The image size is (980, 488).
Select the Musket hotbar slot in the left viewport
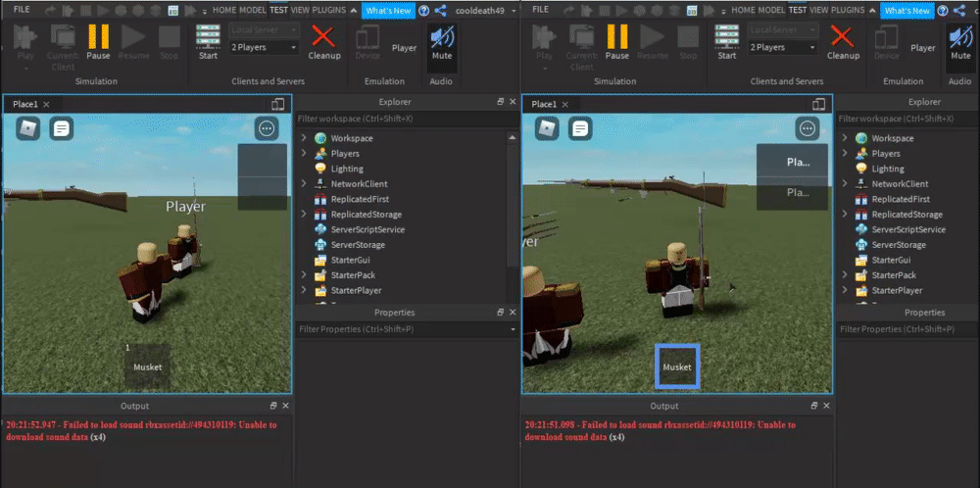(148, 366)
